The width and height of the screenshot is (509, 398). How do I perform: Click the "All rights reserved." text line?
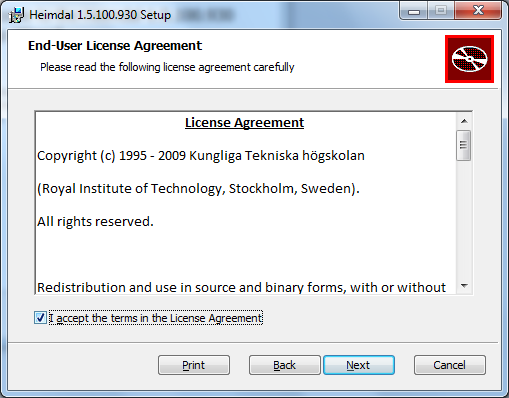(95, 222)
